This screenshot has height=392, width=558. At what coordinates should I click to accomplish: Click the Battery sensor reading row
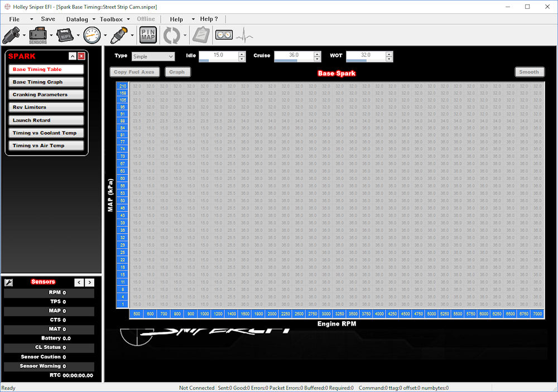click(x=49, y=338)
